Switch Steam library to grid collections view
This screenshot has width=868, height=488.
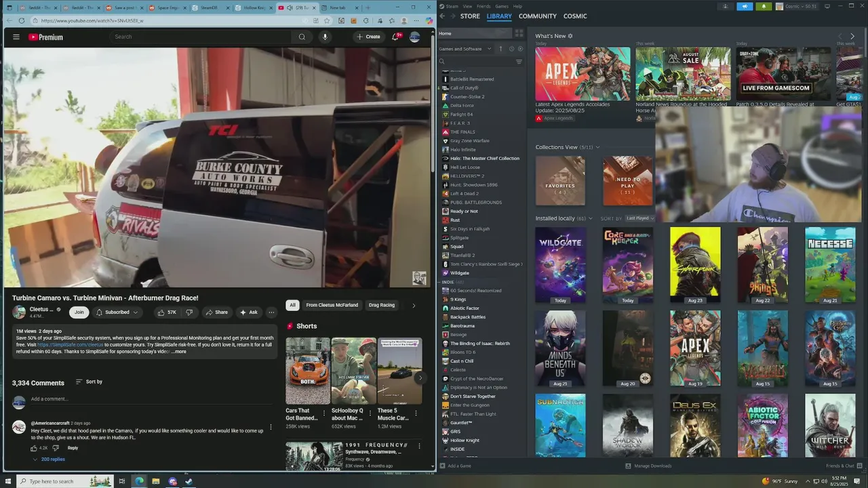click(519, 33)
